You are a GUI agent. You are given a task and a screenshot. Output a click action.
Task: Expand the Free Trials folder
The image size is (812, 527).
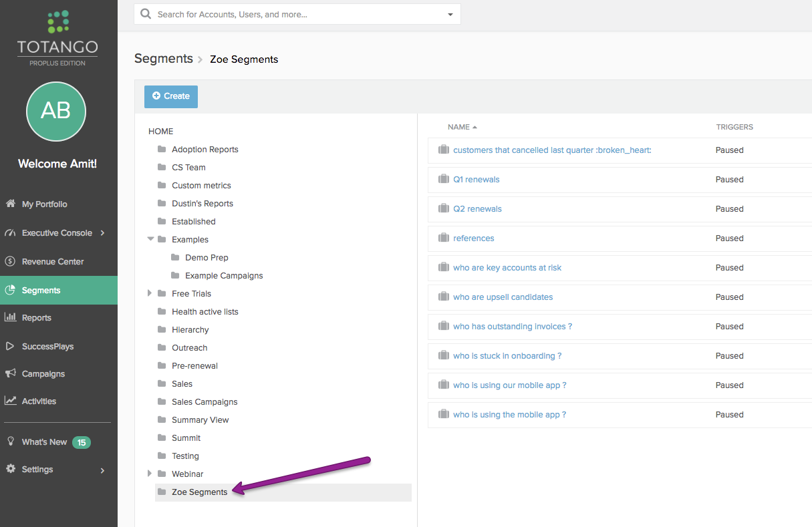tap(150, 293)
